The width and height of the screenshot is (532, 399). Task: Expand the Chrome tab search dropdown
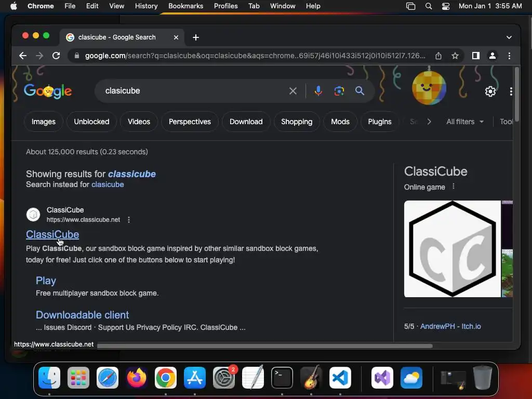point(509,37)
